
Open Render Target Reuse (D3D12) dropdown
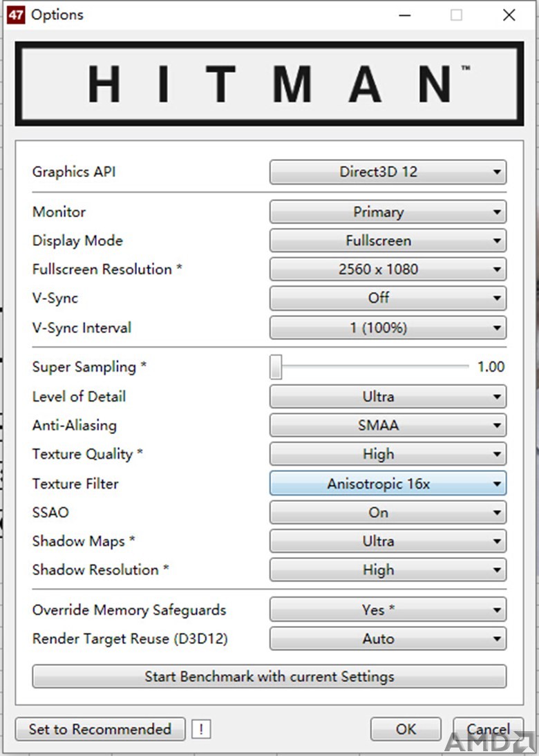(388, 639)
